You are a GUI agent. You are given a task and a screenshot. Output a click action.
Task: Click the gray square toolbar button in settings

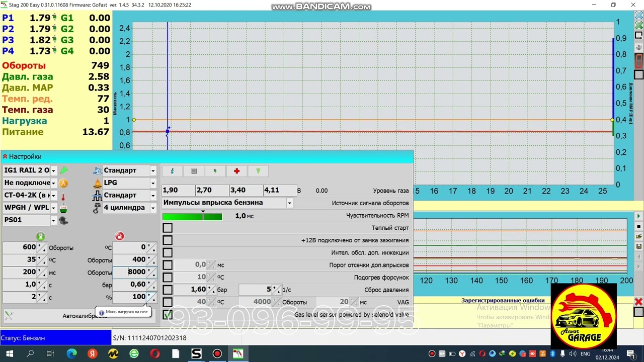194,171
